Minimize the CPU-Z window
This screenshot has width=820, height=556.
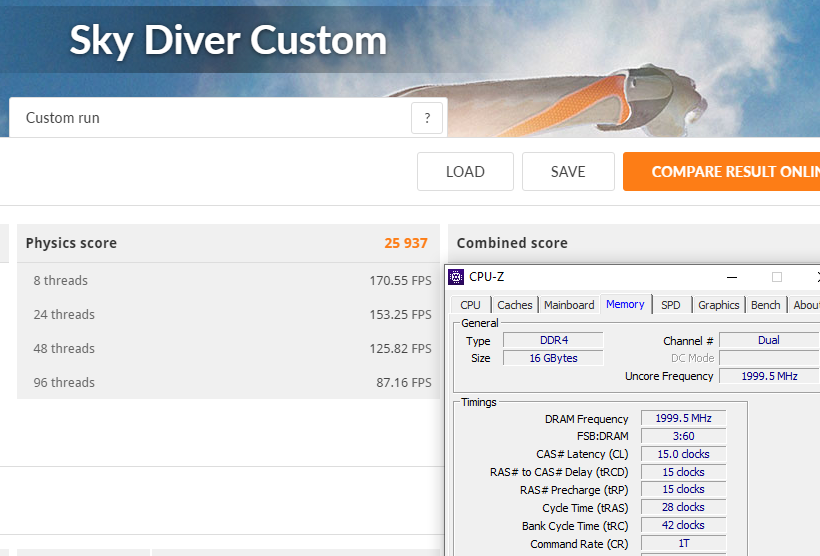732,277
